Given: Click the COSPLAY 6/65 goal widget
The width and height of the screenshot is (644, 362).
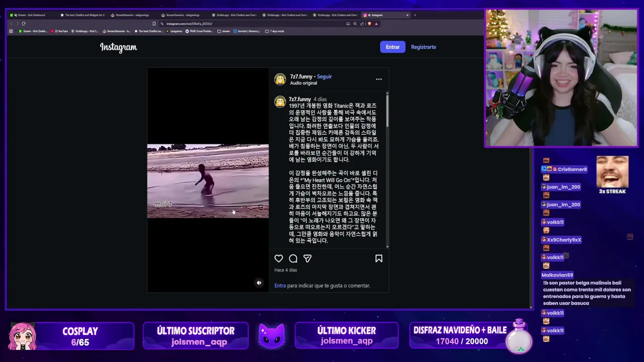Looking at the screenshot, I should click(70, 336).
